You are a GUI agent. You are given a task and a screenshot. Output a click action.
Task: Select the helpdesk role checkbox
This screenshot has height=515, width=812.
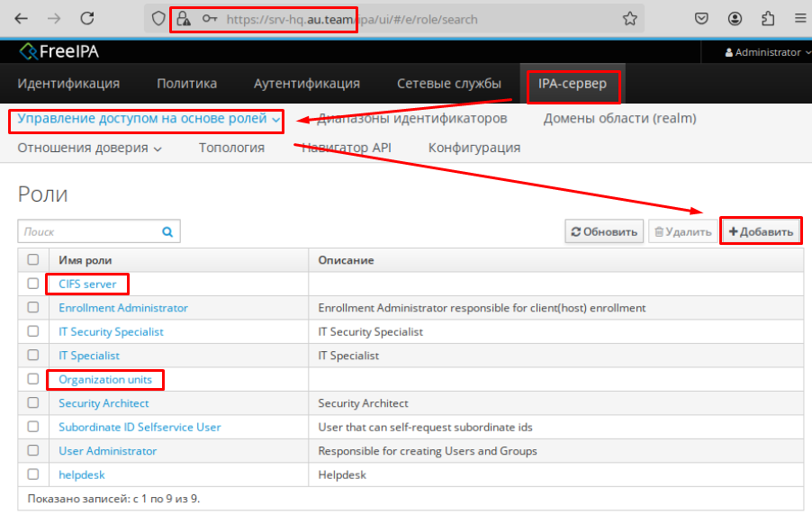(x=33, y=474)
